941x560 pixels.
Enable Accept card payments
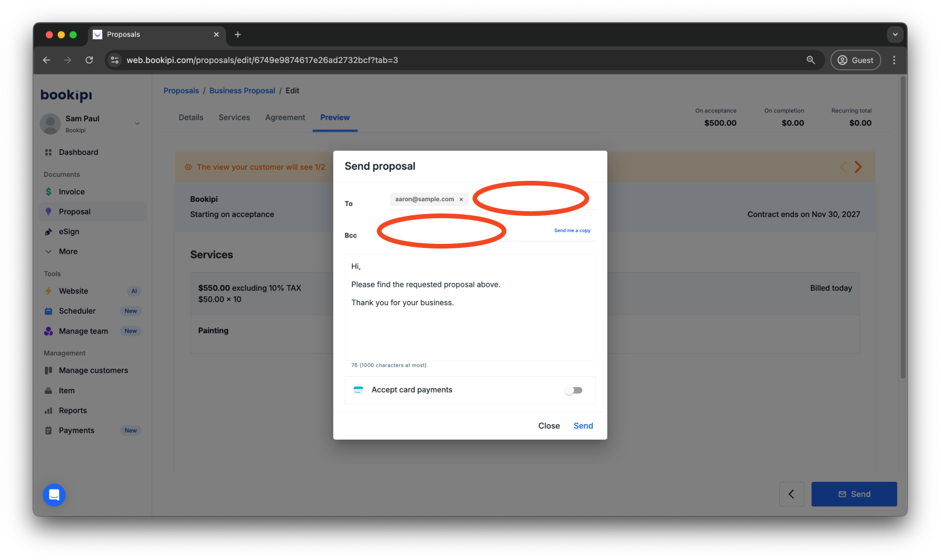click(x=573, y=390)
